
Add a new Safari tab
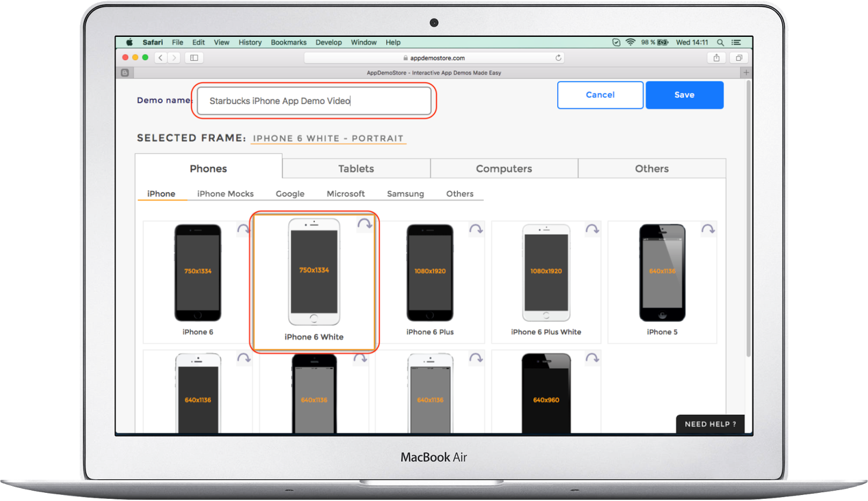point(746,73)
